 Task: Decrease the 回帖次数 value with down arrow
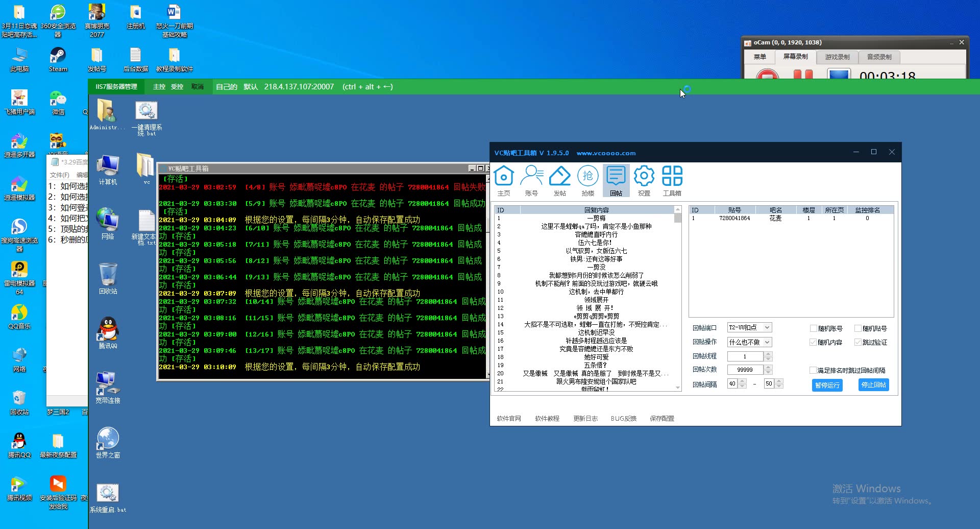(x=768, y=372)
